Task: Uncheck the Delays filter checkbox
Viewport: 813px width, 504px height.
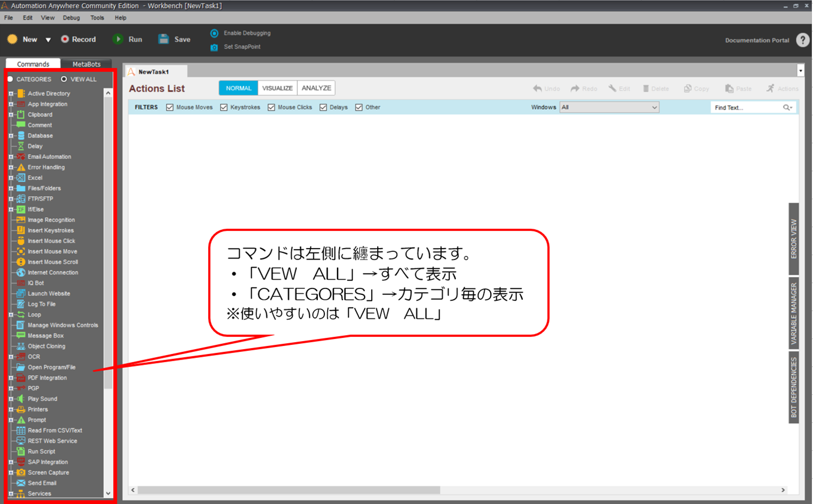Action: (323, 108)
